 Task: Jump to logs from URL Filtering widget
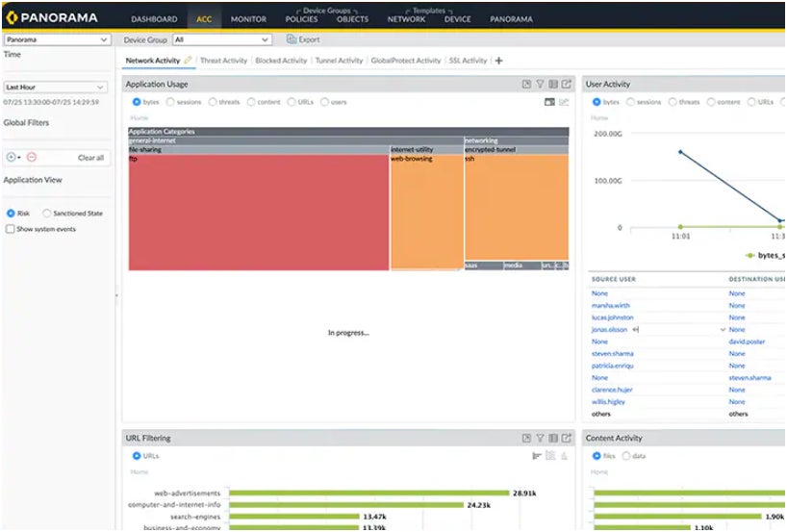tap(566, 438)
